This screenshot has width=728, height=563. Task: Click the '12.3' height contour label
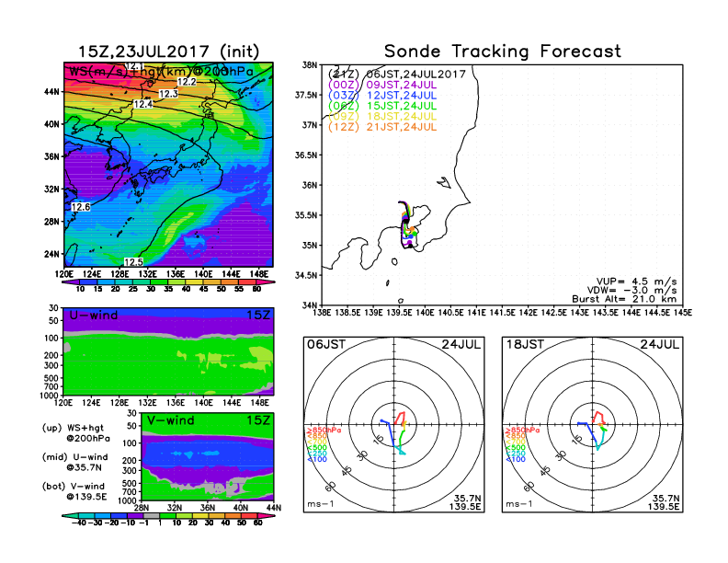(x=168, y=94)
